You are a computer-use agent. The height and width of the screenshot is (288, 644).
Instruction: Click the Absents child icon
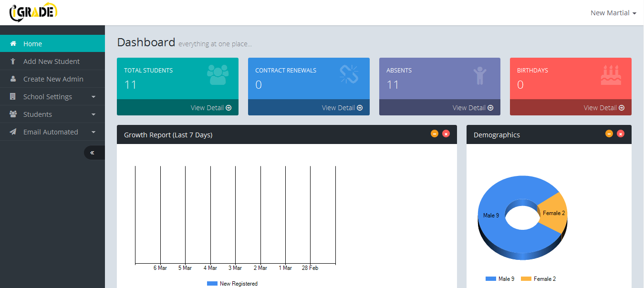[479, 76]
